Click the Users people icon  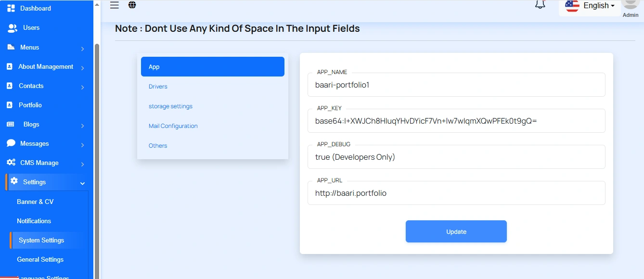tap(13, 28)
